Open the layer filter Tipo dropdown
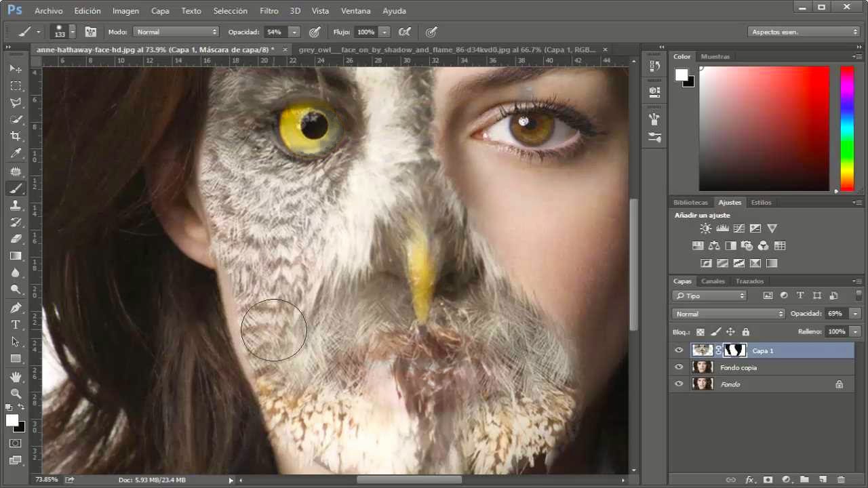 pyautogui.click(x=709, y=296)
